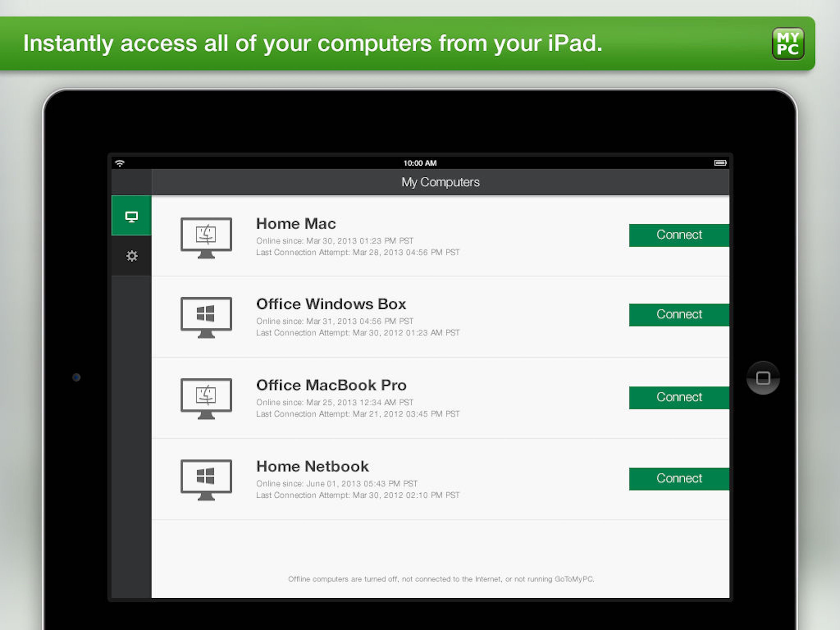
Task: Select the Office Windows Box title
Action: (331, 304)
